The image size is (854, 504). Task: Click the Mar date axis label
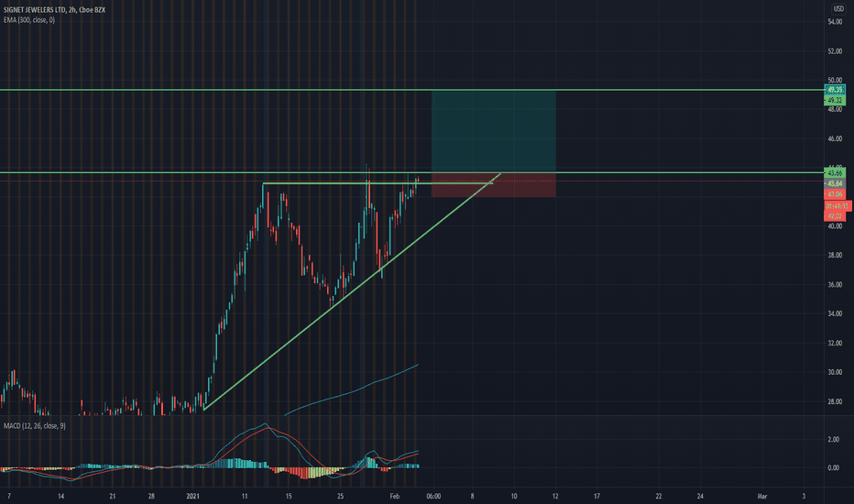[x=762, y=496]
